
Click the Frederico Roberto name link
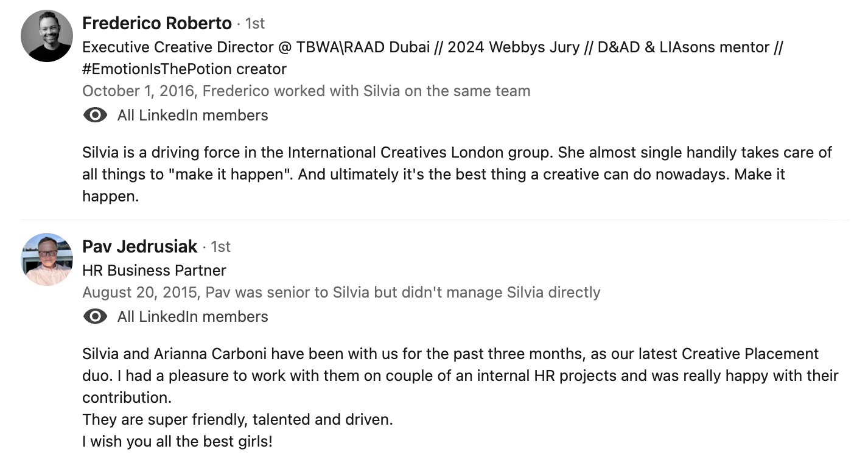tap(157, 23)
